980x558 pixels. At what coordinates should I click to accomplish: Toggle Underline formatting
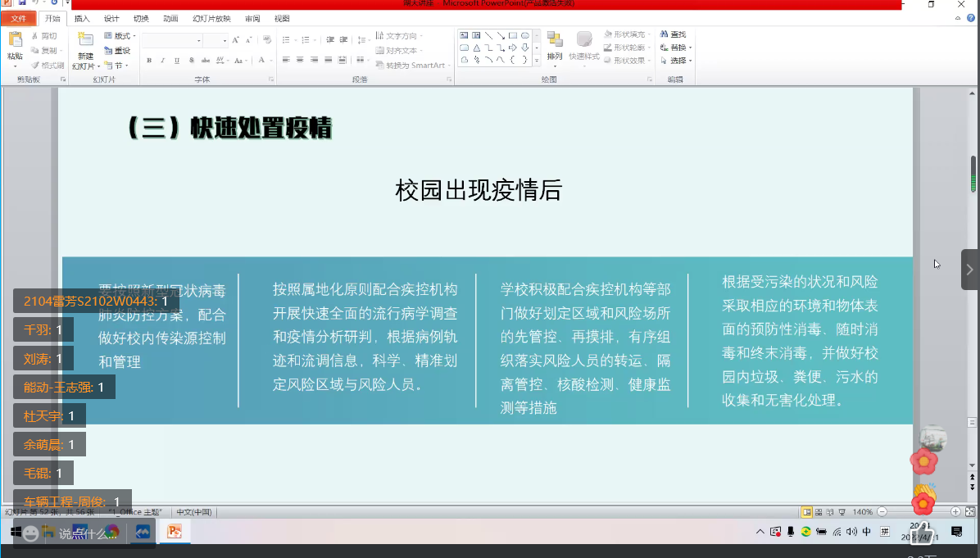[177, 61]
